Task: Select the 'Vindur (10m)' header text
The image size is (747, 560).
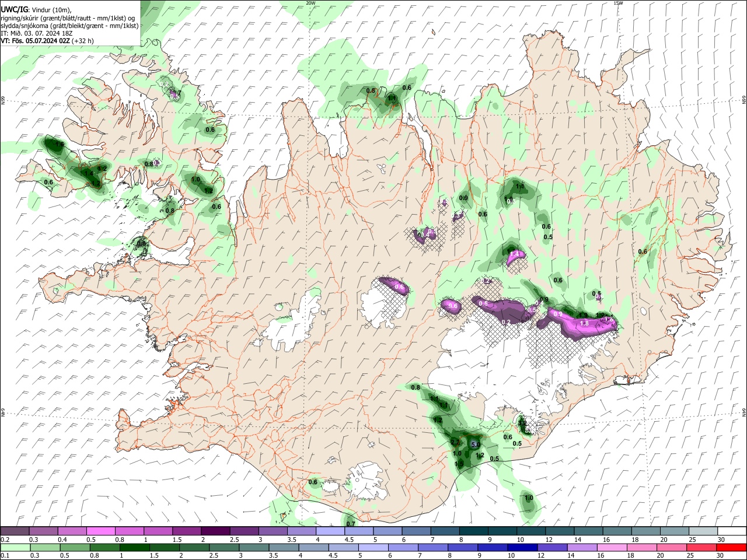Action: pos(52,10)
